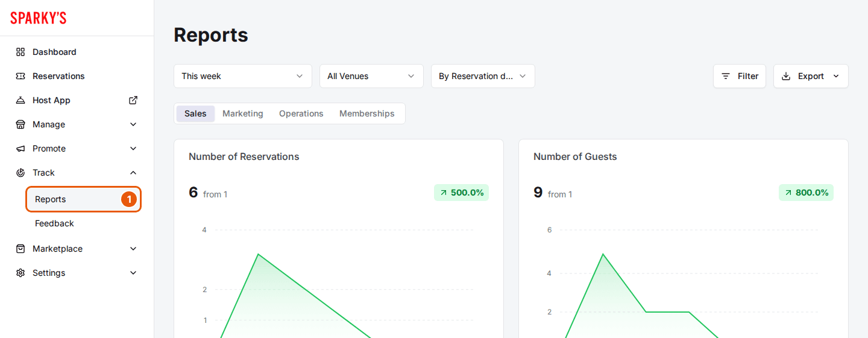Click the Host App bell icon

coord(20,100)
